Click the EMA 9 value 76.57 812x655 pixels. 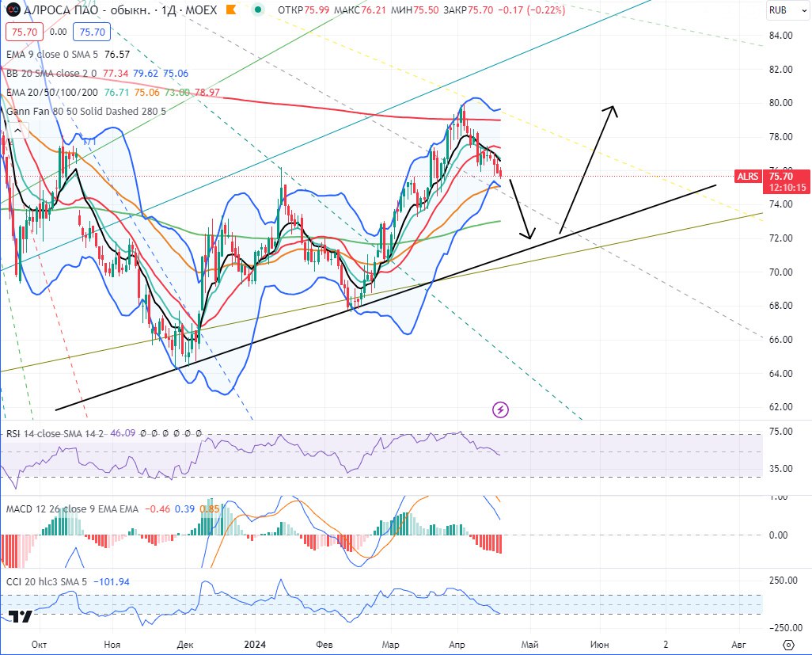(117, 55)
